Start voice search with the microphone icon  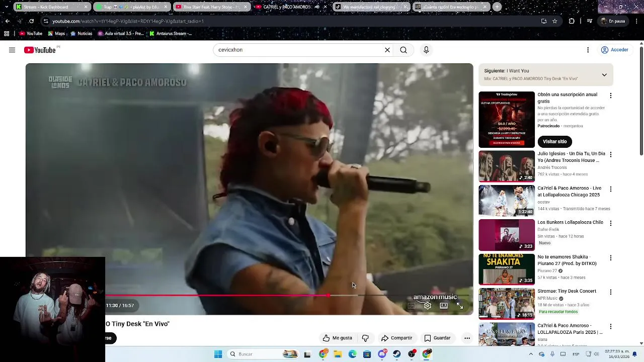[x=426, y=50]
